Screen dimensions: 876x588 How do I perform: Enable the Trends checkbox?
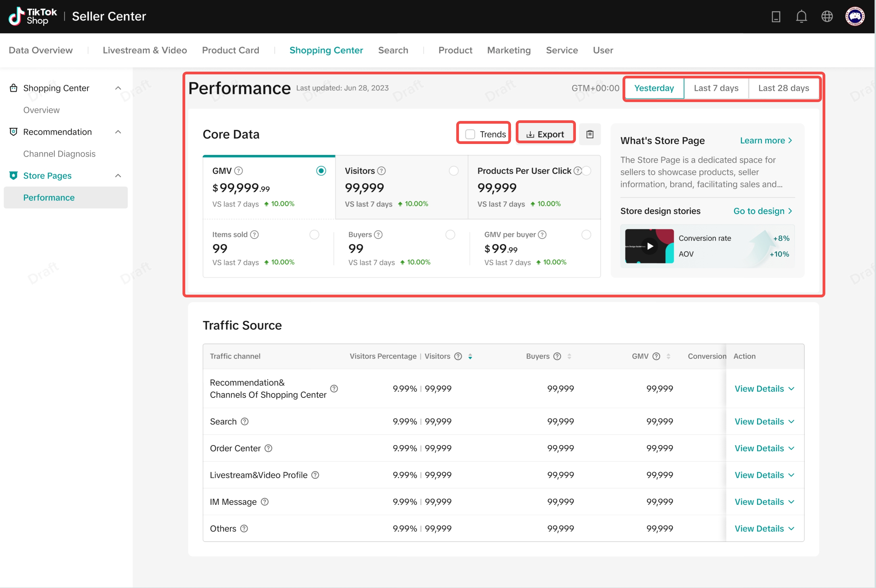tap(470, 134)
